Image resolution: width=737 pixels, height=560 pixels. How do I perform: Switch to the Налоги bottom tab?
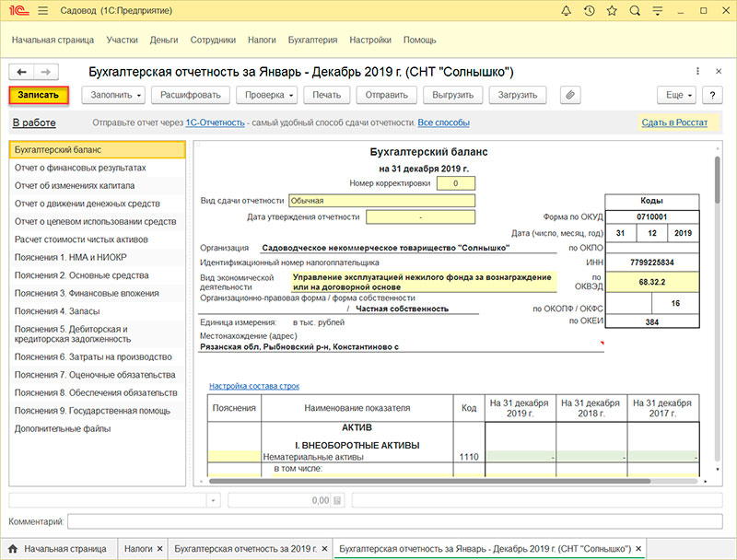tap(138, 549)
